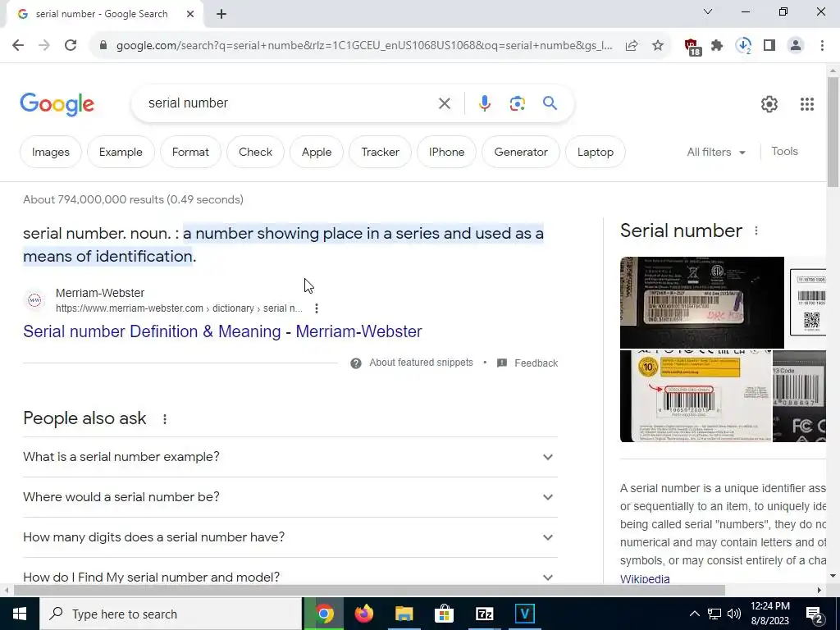Expand 'How many digits does a serial number have?'
Screen dimensions: 840x630
coord(290,537)
